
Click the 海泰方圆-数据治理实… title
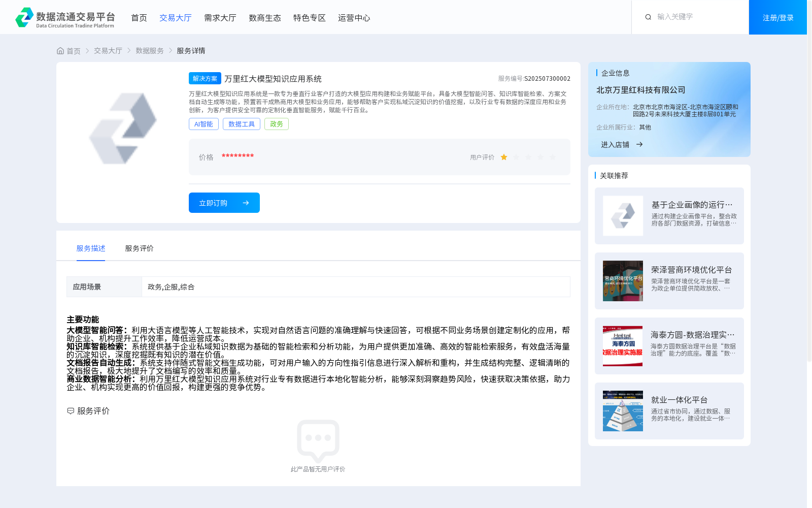(x=693, y=335)
